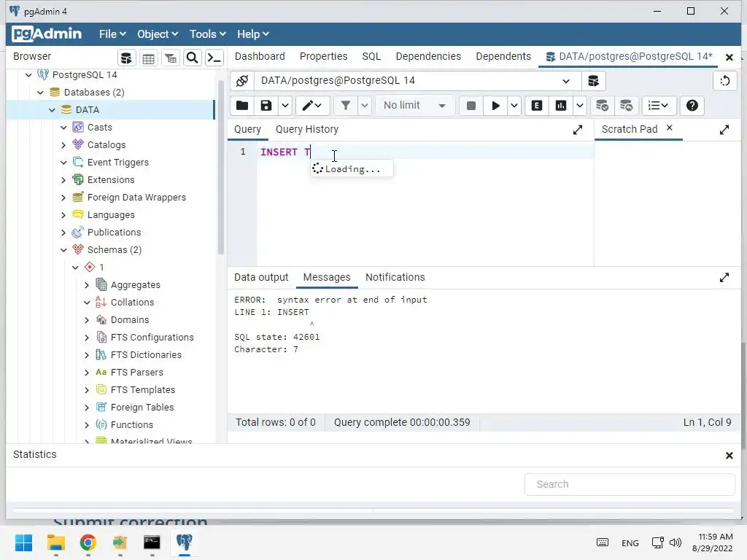The width and height of the screenshot is (747, 560).
Task: Click the Statistics Search input field
Action: point(630,484)
